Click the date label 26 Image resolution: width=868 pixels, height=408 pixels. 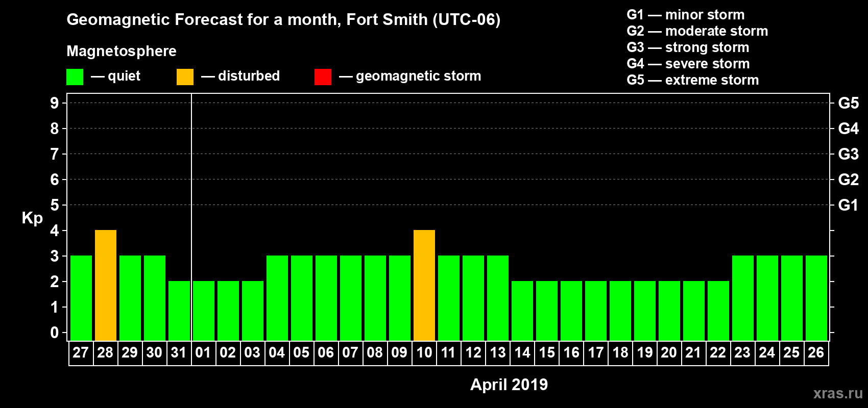(816, 353)
